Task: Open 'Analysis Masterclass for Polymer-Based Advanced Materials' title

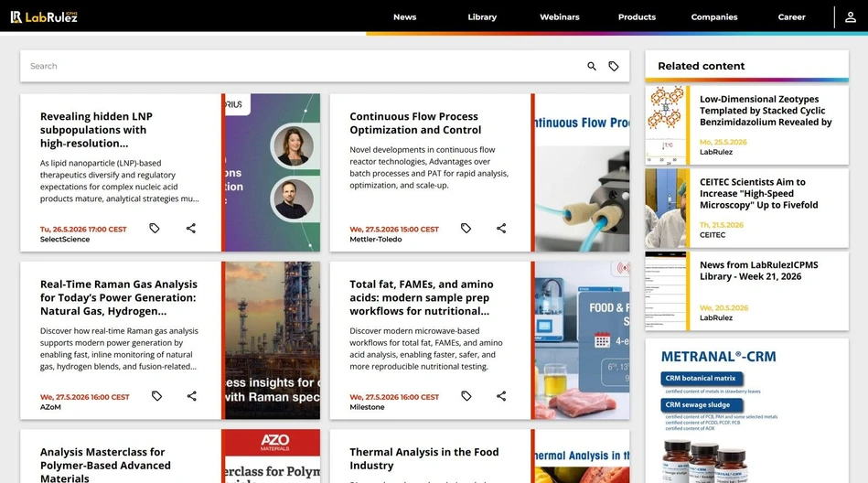Action: [x=105, y=466]
